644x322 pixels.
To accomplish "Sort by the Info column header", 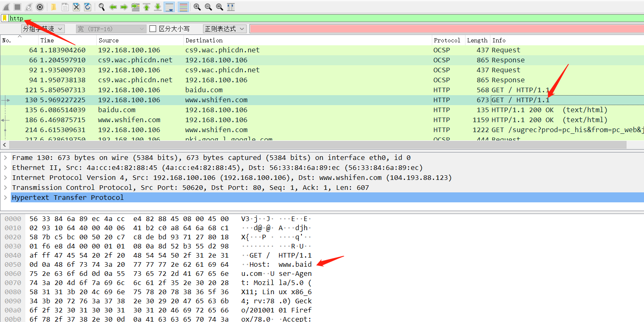I will point(567,40).
